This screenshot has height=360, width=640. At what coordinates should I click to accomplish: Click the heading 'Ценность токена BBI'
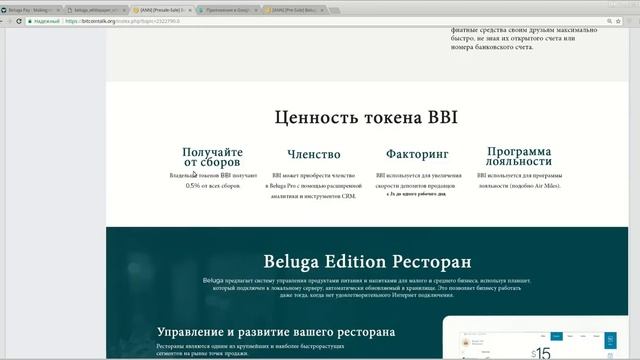tap(366, 118)
